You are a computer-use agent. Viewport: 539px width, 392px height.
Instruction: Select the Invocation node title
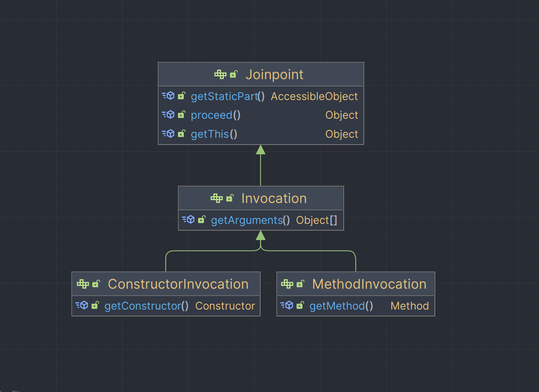tap(274, 199)
